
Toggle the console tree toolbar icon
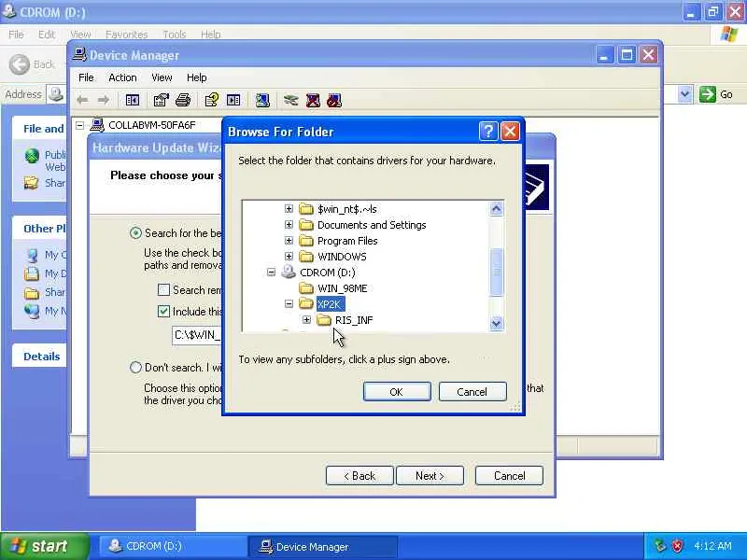(x=132, y=100)
